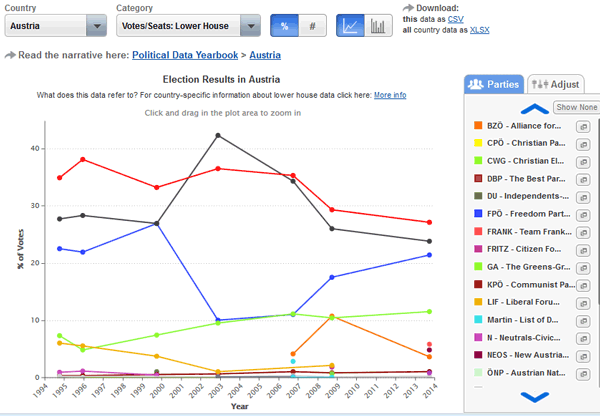Click the icon button beside CPÖ
The width and height of the screenshot is (600, 416).
tap(583, 144)
